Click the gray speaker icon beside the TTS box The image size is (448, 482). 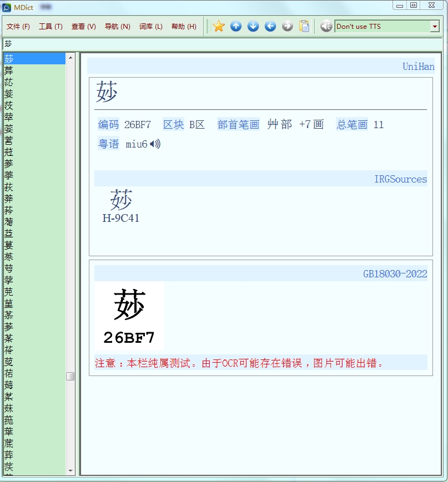click(x=326, y=26)
